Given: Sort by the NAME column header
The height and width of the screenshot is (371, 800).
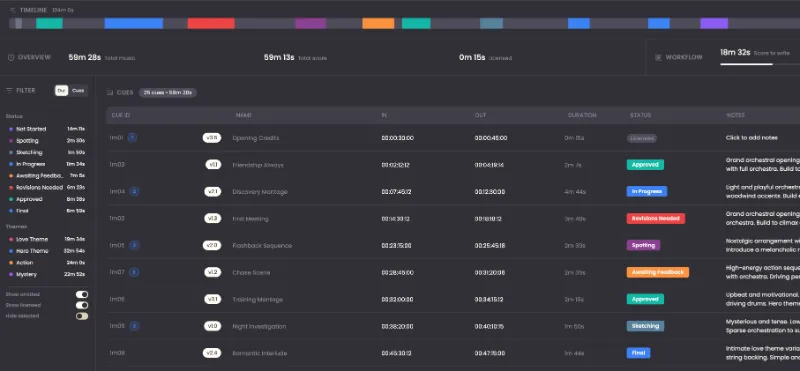Looking at the screenshot, I should 243,115.
